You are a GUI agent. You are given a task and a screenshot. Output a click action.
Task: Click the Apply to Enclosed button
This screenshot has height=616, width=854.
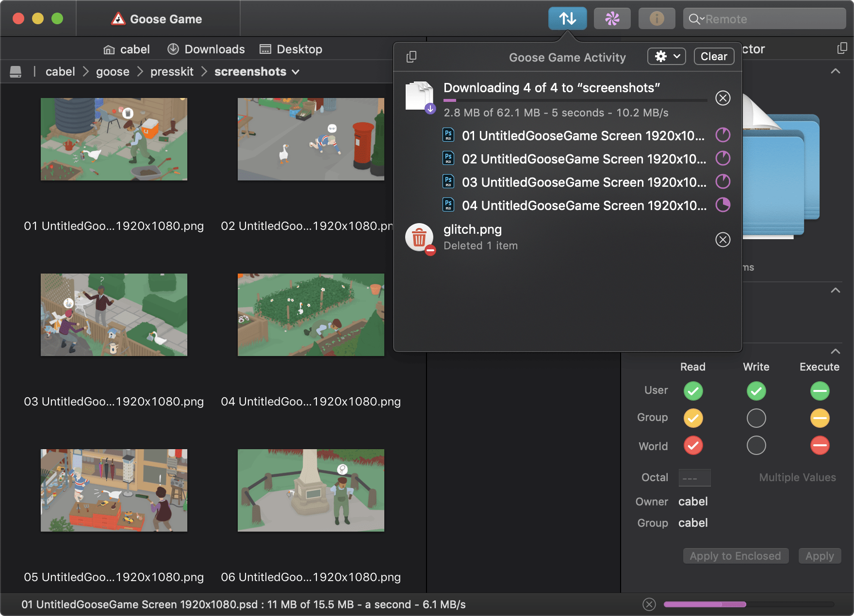(736, 556)
